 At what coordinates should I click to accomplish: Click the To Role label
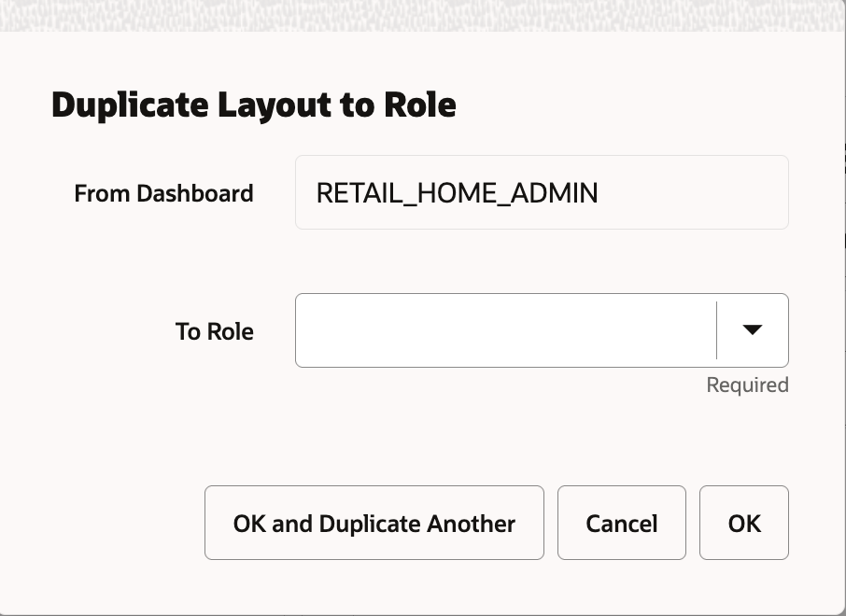pos(215,331)
